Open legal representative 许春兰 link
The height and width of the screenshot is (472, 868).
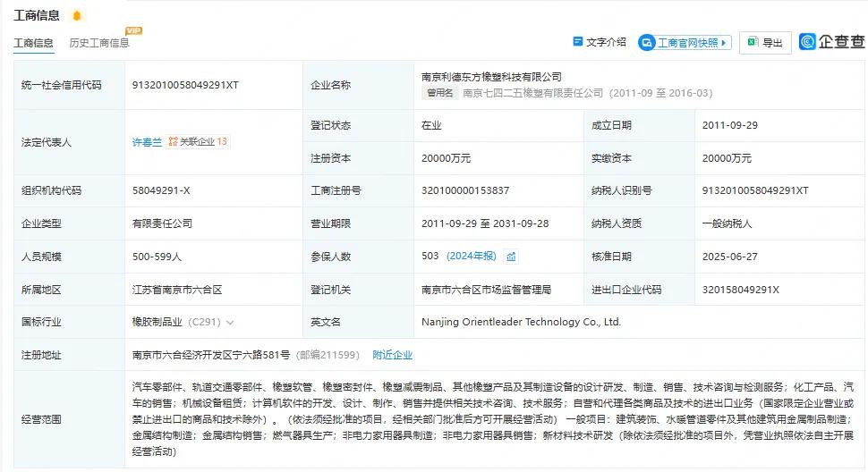point(147,142)
